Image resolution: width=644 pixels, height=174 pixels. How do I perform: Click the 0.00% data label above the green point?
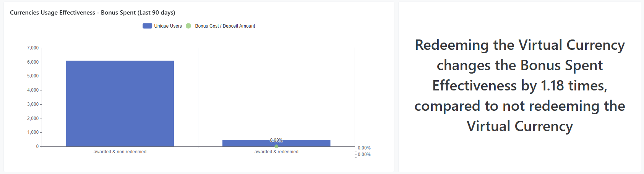276,140
